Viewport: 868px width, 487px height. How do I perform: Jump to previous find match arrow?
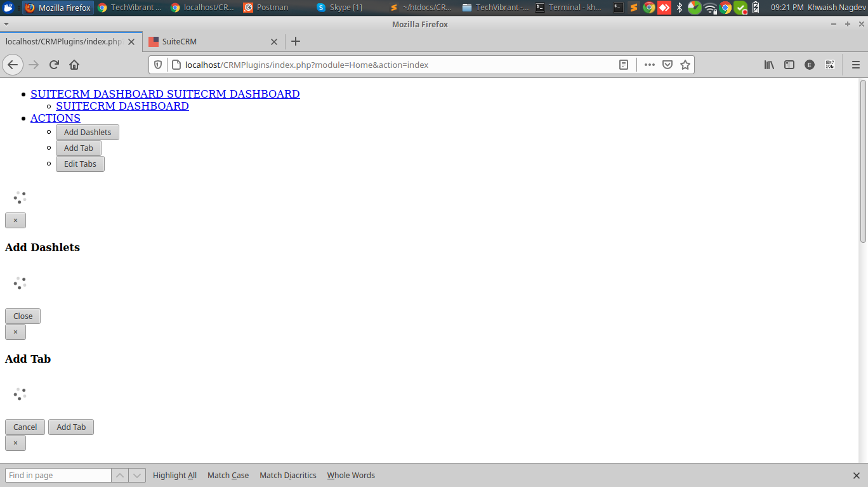[120, 476]
